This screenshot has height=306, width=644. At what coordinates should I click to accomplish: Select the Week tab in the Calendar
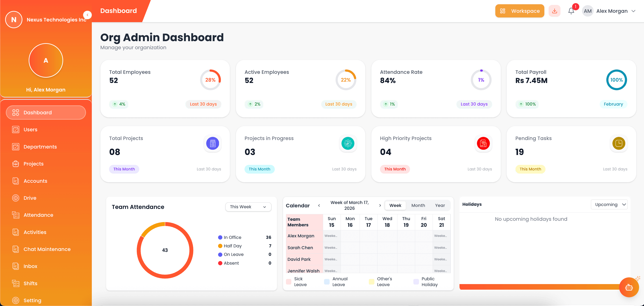pyautogui.click(x=395, y=205)
